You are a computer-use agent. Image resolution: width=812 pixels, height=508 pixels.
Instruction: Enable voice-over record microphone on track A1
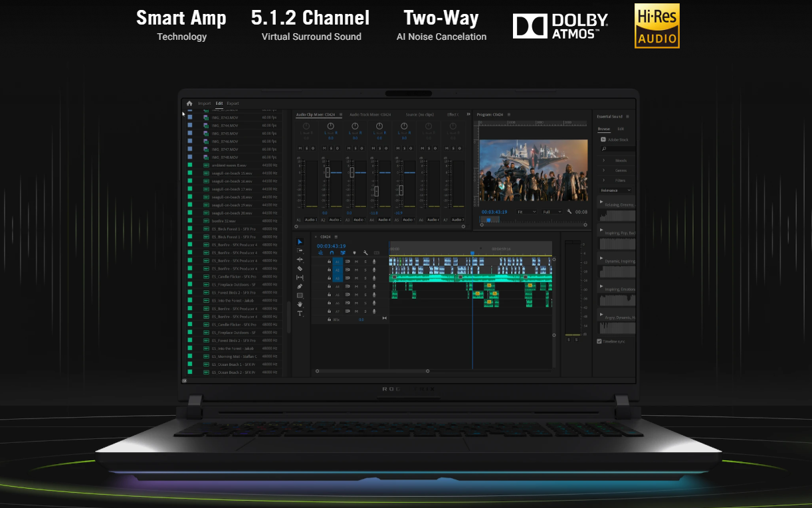[x=374, y=262]
